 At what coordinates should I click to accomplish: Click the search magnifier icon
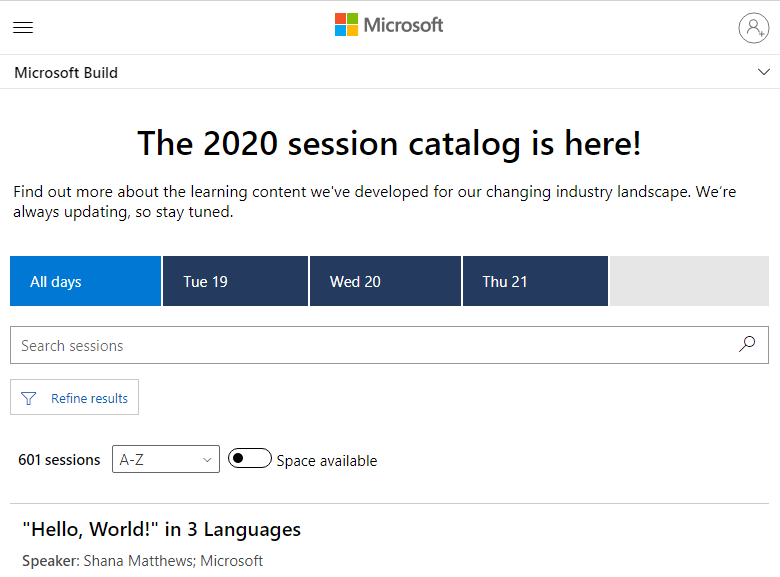coord(747,344)
